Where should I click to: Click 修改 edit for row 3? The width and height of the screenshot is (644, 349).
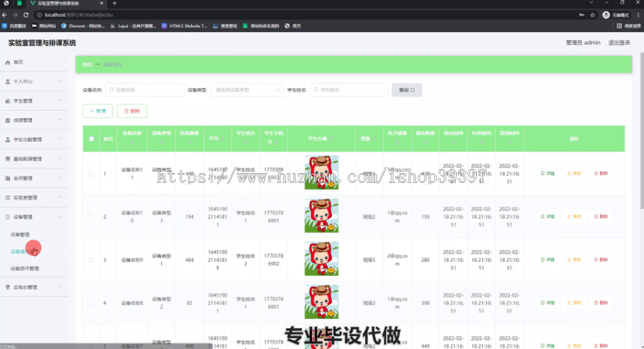[x=574, y=260]
